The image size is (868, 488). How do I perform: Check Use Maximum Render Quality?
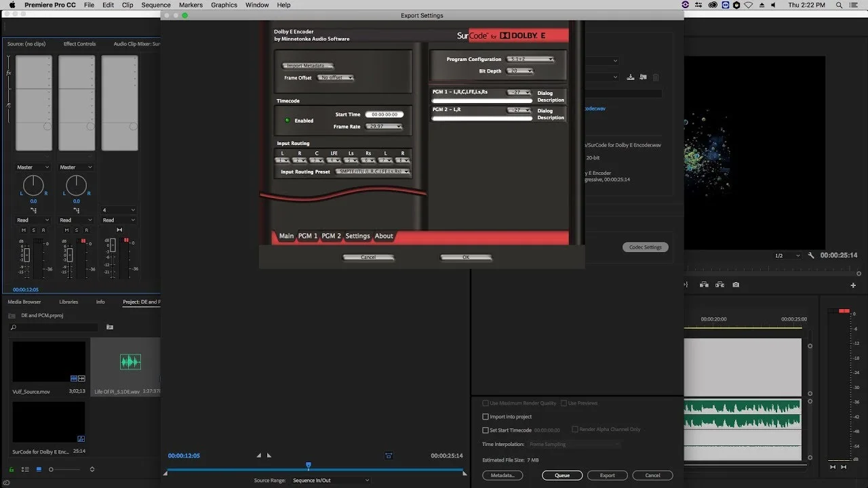(x=485, y=403)
